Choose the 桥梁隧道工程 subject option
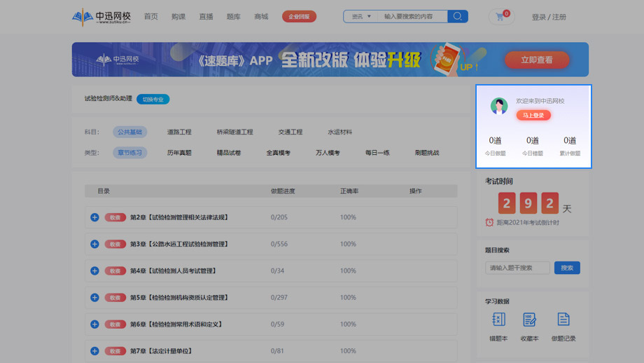 pos(234,132)
